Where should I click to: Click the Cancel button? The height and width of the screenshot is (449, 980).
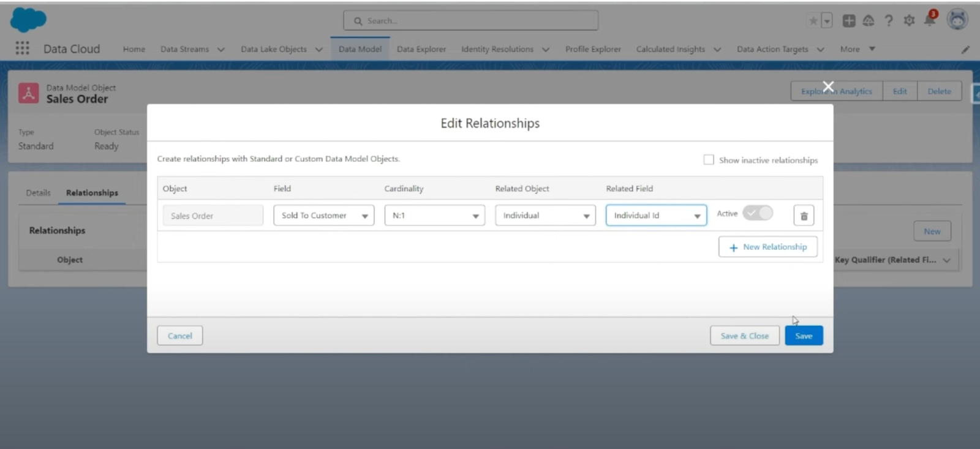(x=180, y=336)
